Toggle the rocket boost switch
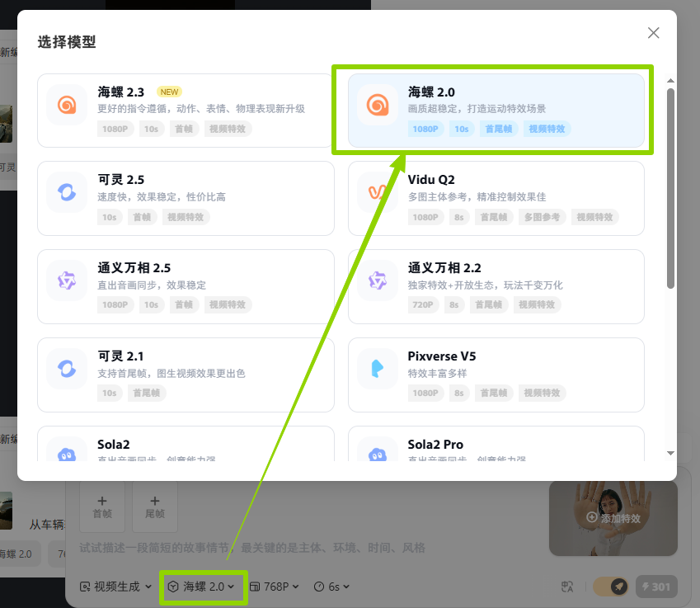This screenshot has width=700, height=608. pyautogui.click(x=611, y=587)
